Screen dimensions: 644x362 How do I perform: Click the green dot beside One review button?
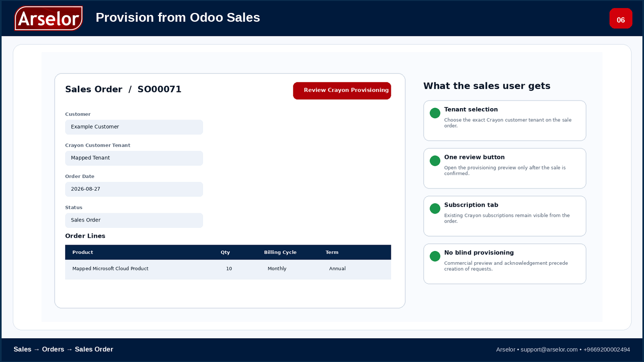pyautogui.click(x=435, y=161)
